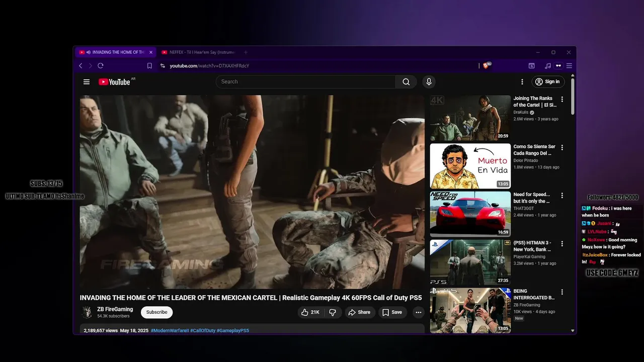Open a new browser tab
The image size is (644, 362).
pyautogui.click(x=246, y=52)
